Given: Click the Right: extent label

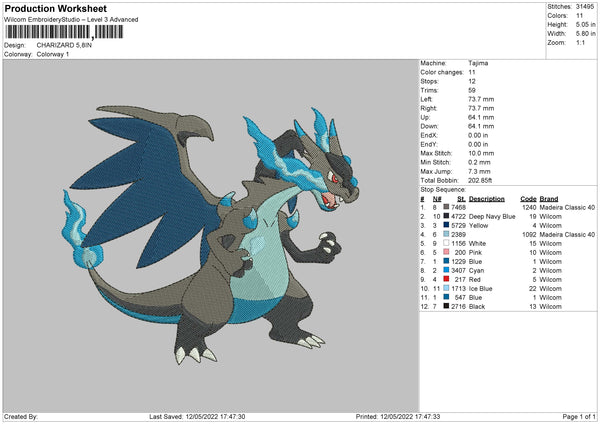Looking at the screenshot, I should [x=428, y=108].
